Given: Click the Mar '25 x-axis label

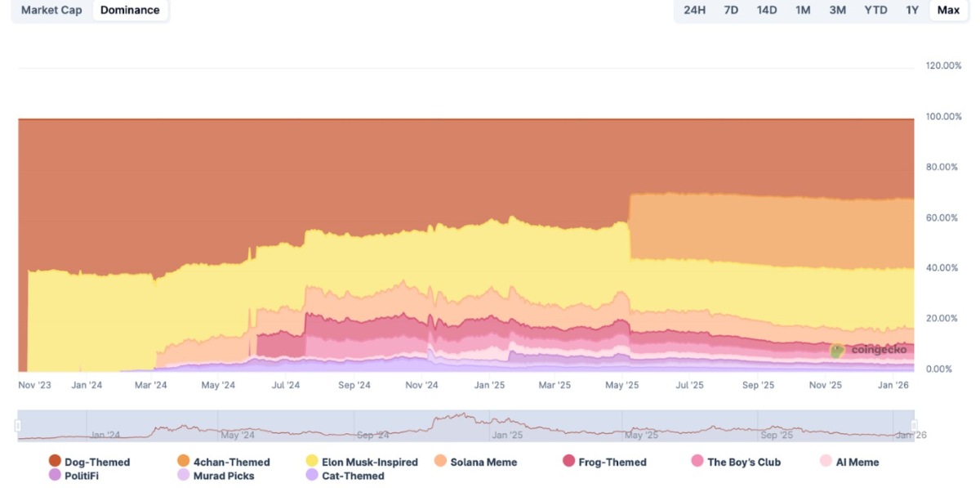Looking at the screenshot, I should point(555,384).
